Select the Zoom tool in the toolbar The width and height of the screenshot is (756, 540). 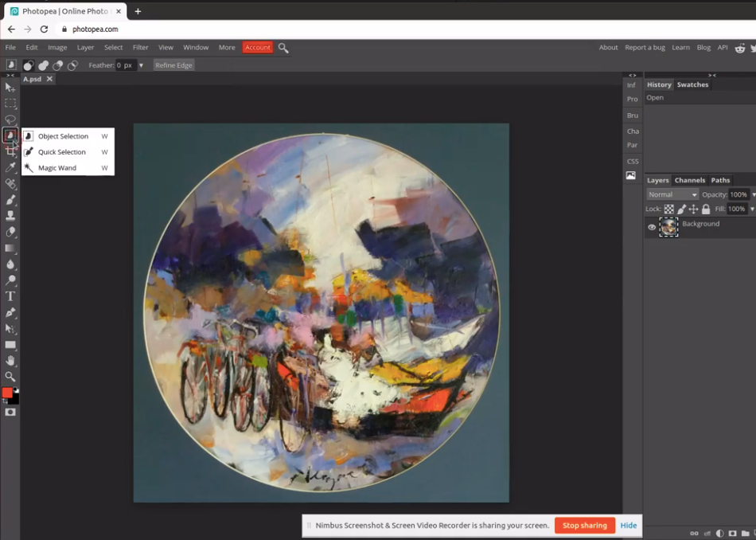pyautogui.click(x=10, y=377)
